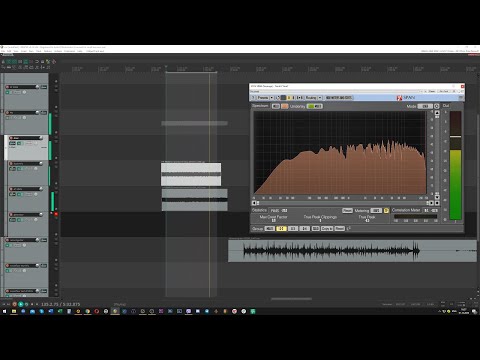Open the Routing menu in SPAN
The height and width of the screenshot is (360, 480).
tap(311, 98)
